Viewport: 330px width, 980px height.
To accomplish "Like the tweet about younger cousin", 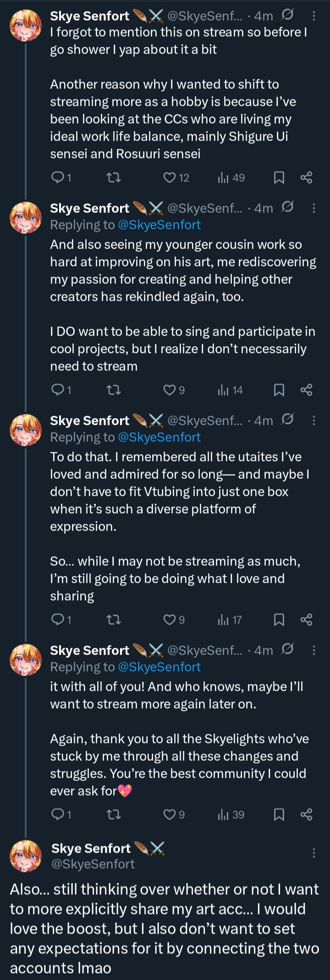I will tap(170, 390).
